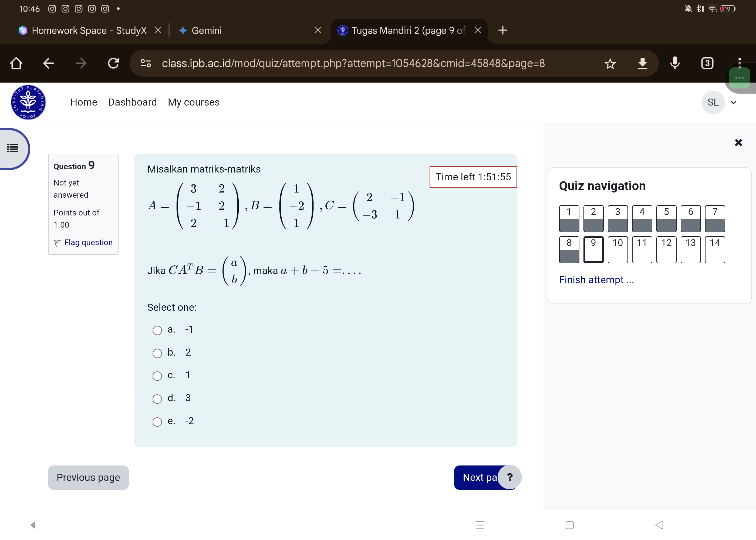Select answer c. 1

tap(157, 376)
